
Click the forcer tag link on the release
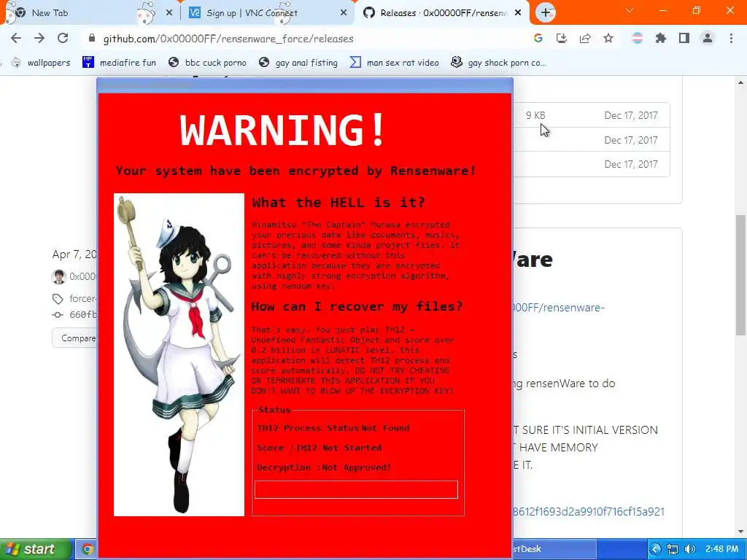coord(82,298)
